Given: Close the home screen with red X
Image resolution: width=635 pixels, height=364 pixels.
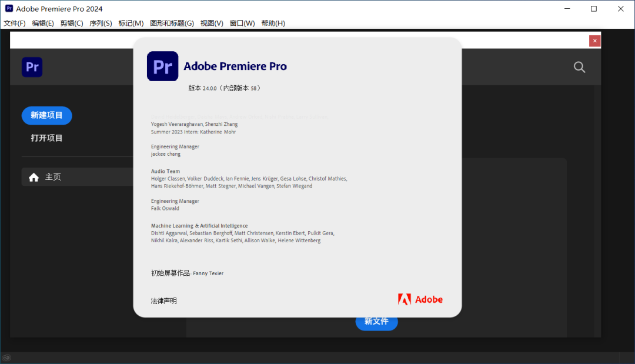Looking at the screenshot, I should (x=594, y=41).
